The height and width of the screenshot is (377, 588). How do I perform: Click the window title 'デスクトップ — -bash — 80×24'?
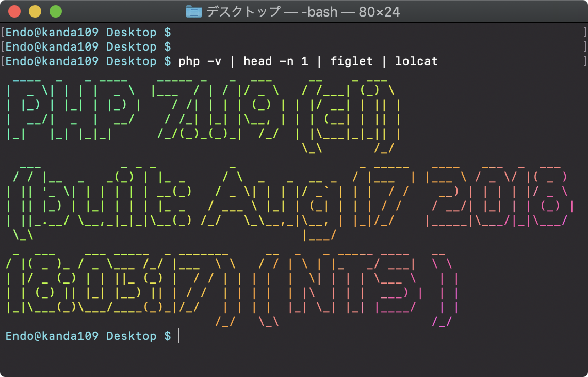pyautogui.click(x=303, y=12)
